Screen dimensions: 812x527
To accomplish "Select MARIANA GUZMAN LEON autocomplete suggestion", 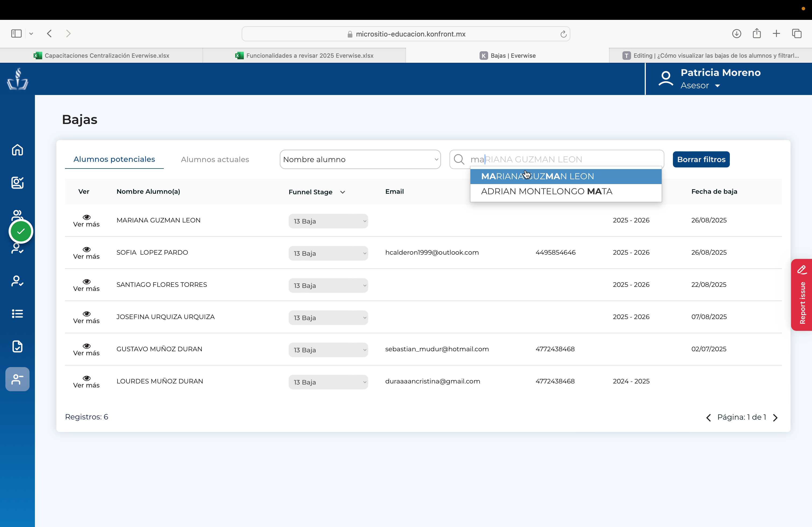I will pos(566,176).
